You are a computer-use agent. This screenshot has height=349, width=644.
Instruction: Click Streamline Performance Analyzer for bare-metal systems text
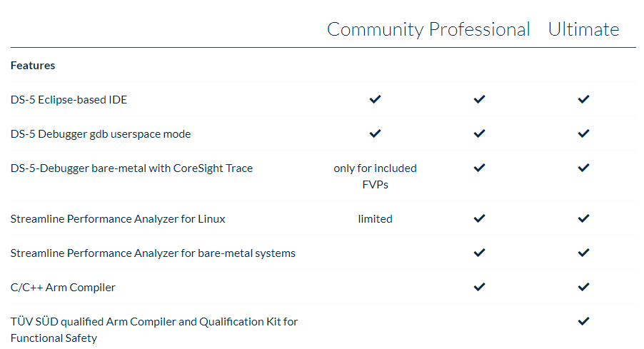(x=153, y=253)
